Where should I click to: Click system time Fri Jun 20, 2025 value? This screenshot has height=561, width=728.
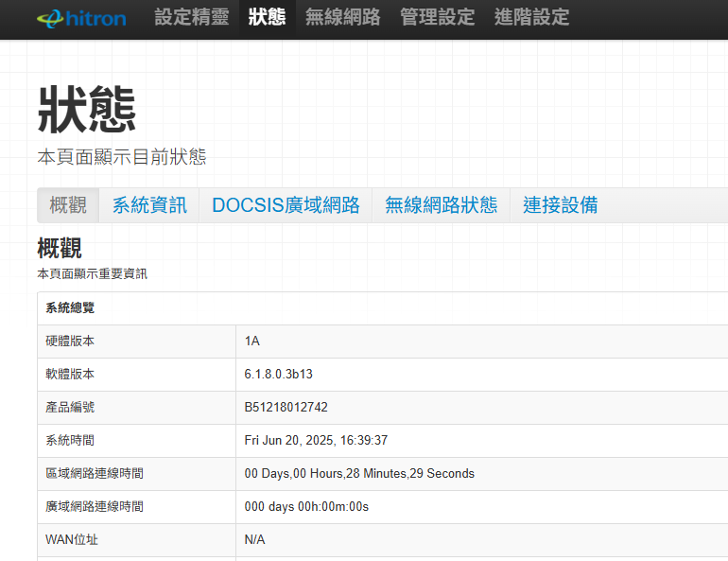(x=316, y=440)
